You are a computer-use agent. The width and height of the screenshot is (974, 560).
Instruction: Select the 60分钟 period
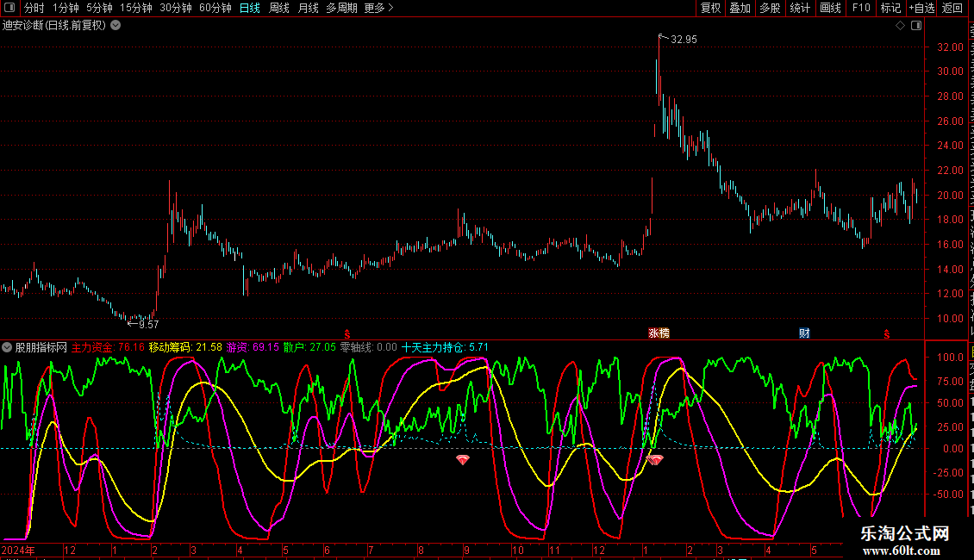(x=215, y=8)
